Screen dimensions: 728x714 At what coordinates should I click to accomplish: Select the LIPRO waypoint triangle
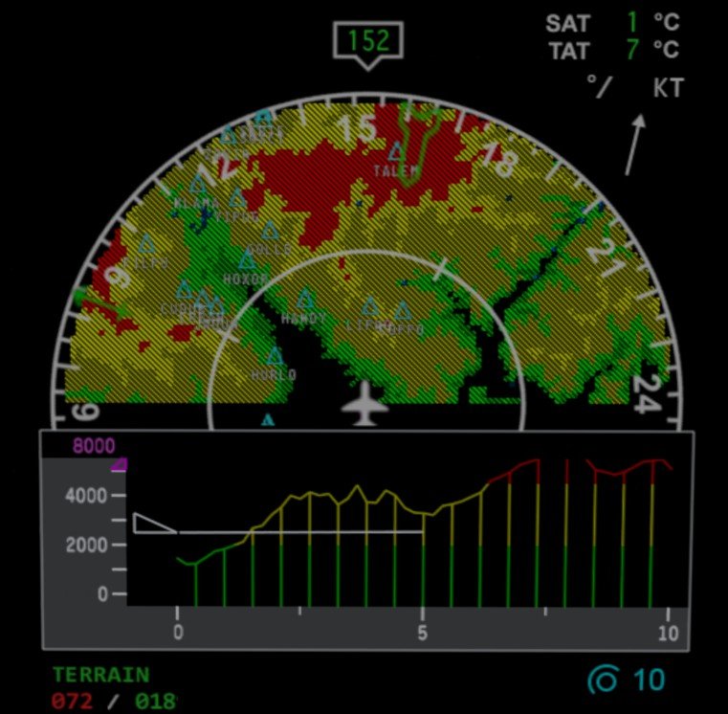pos(370,306)
